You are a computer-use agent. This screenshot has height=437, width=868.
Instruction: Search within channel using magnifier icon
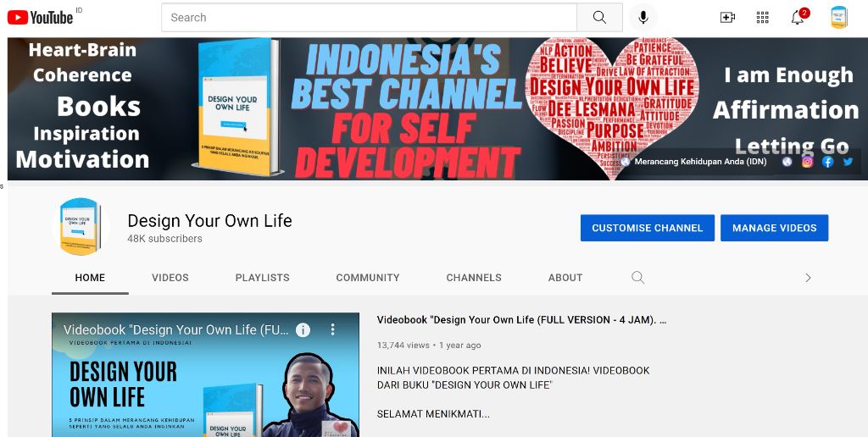[637, 277]
